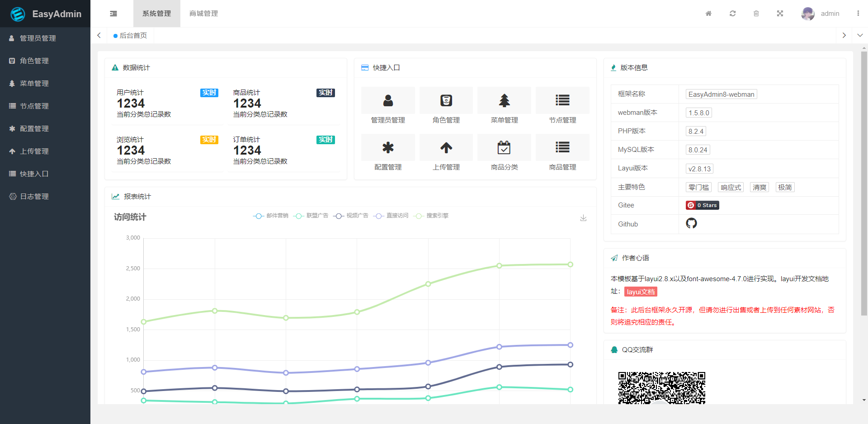Click the QQ交流群 QR code image
The height and width of the screenshot is (424, 868).
pyautogui.click(x=662, y=388)
